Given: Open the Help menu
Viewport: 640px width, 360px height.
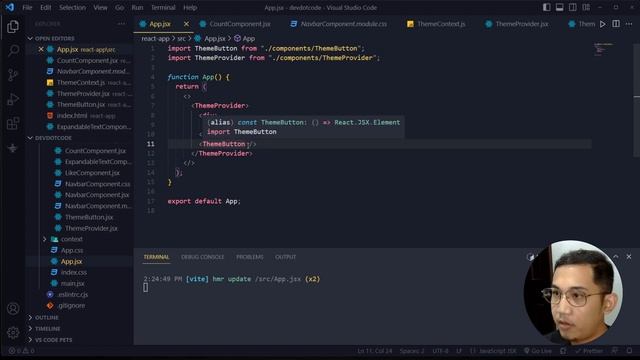Looking at the screenshot, I should tap(190, 7).
